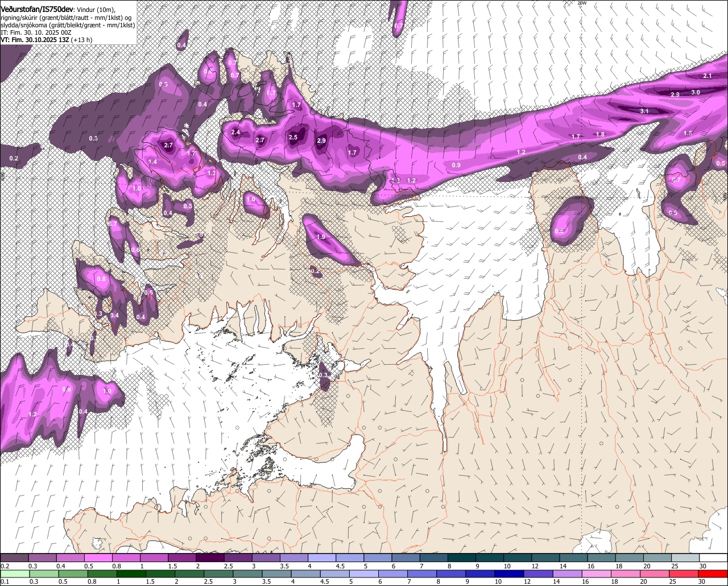Click the 'Vindur (10m)' label
This screenshot has width=728, height=586.
[x=96, y=10]
